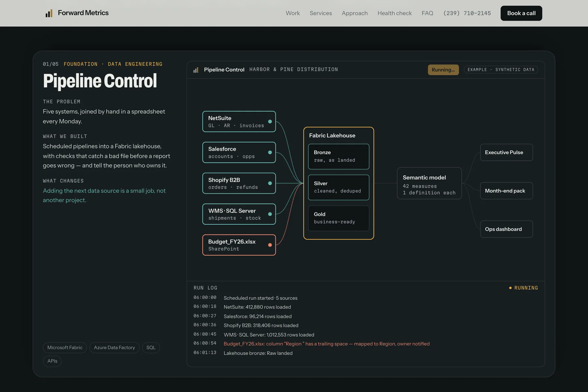Click the 06:00:45 log timestamp
Image resolution: width=588 pixels, height=392 pixels.
pos(205,334)
